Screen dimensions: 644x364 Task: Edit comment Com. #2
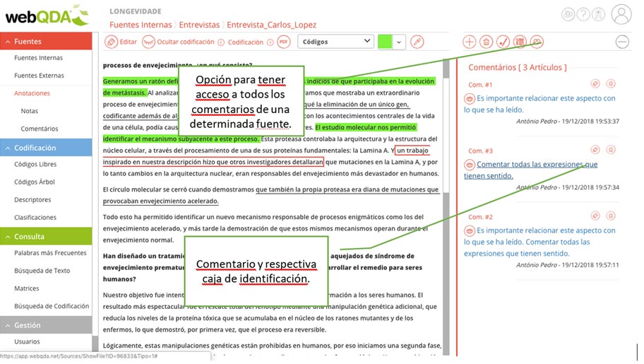tap(595, 216)
